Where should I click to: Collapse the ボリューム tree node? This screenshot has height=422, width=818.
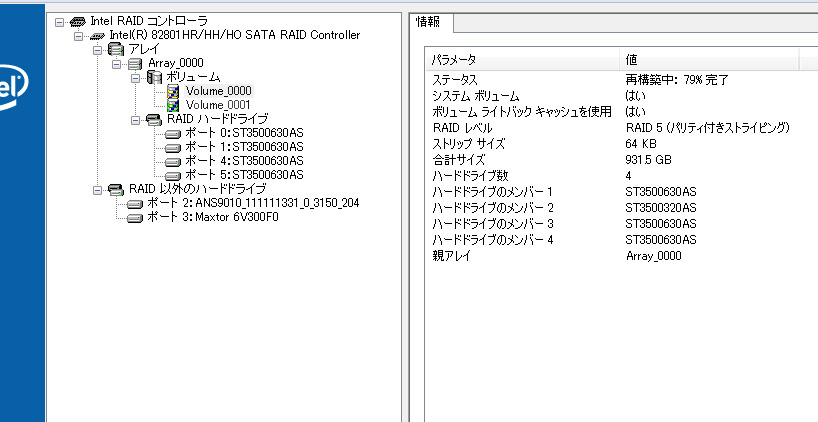point(136,78)
